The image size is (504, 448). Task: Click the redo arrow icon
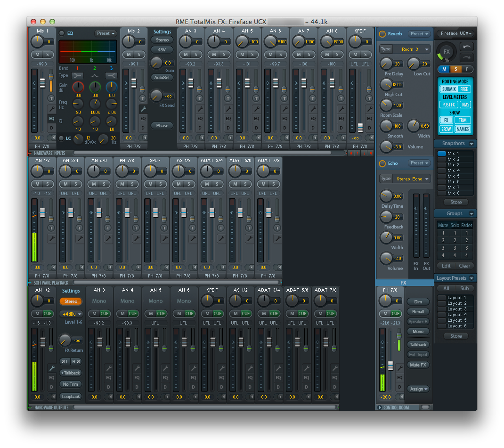(466, 57)
